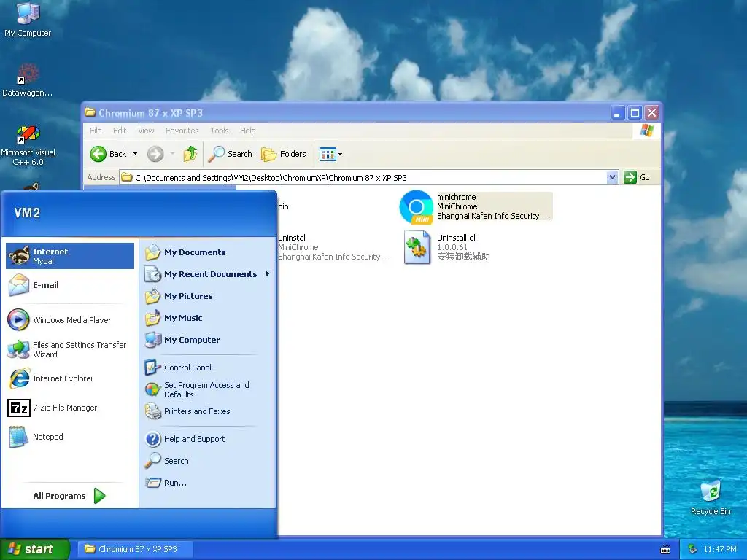Expand All Programs list
Screen dimensions: 747x560
69,496
